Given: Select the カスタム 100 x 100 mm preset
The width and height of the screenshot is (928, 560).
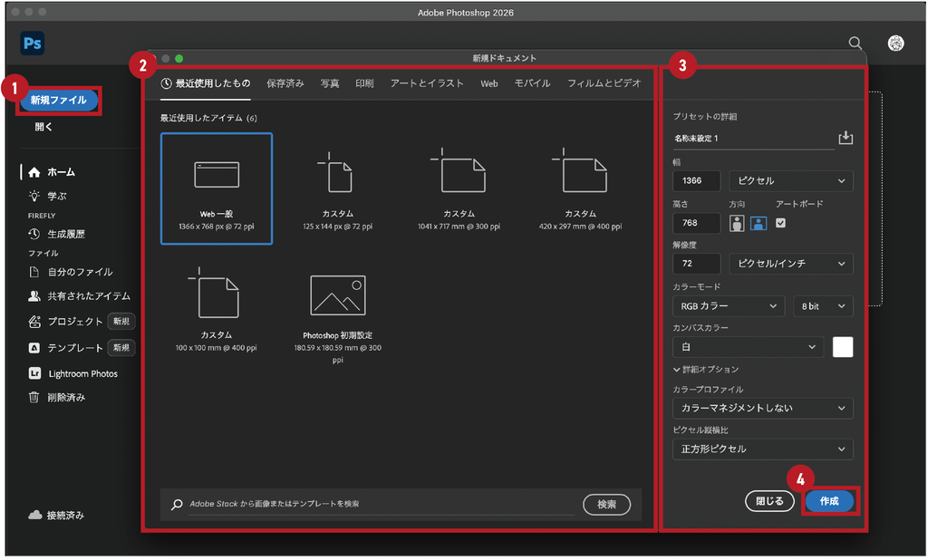Looking at the screenshot, I should tap(216, 312).
